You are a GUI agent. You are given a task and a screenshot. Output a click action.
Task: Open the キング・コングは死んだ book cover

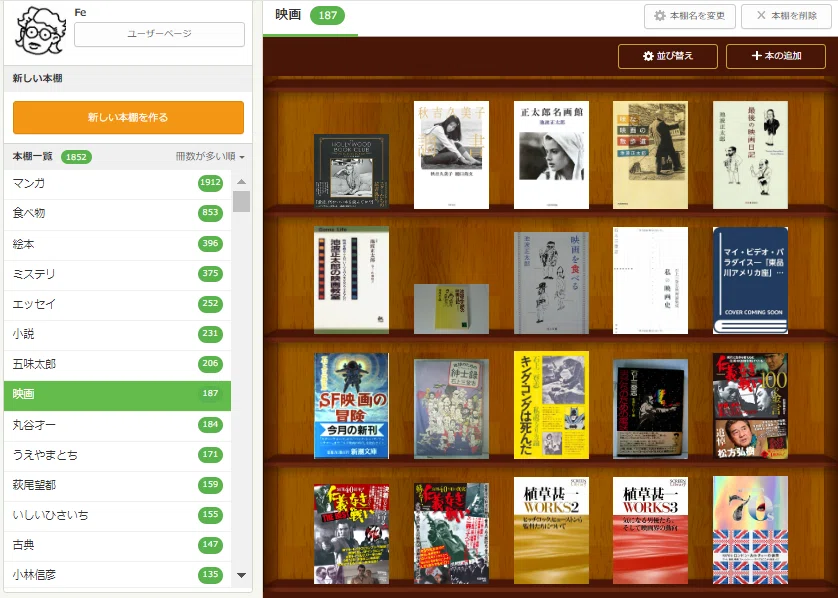552,405
